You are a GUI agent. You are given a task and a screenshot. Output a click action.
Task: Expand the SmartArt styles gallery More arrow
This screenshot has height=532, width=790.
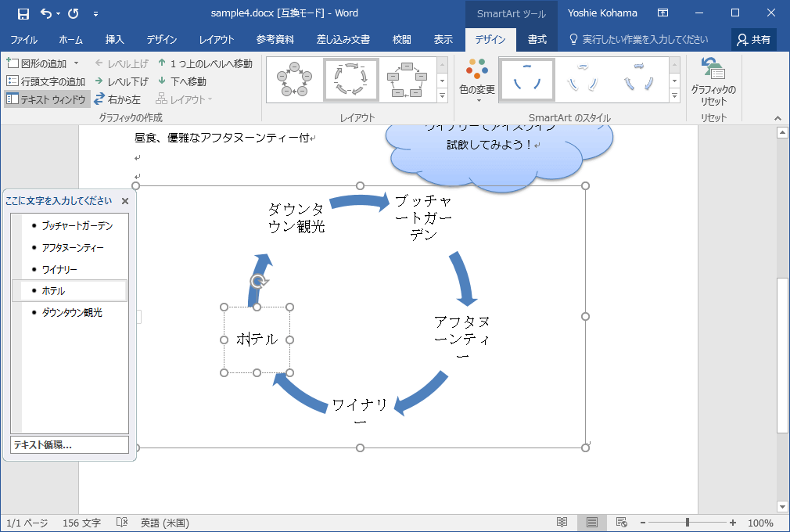(674, 95)
